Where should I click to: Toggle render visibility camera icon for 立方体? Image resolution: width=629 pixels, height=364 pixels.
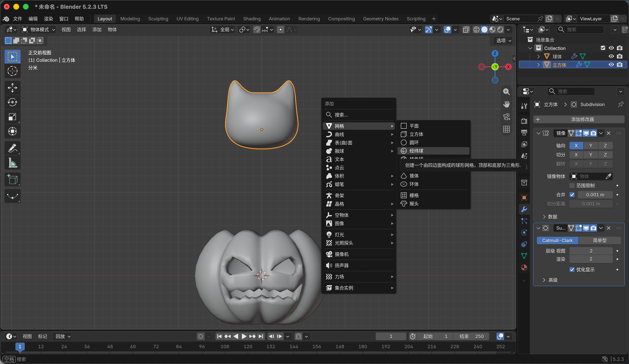[619, 65]
